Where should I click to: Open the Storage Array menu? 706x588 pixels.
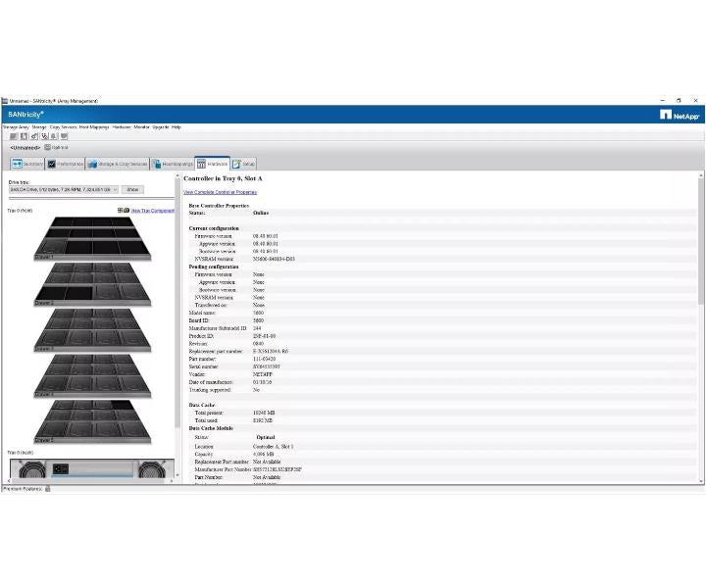click(x=17, y=127)
